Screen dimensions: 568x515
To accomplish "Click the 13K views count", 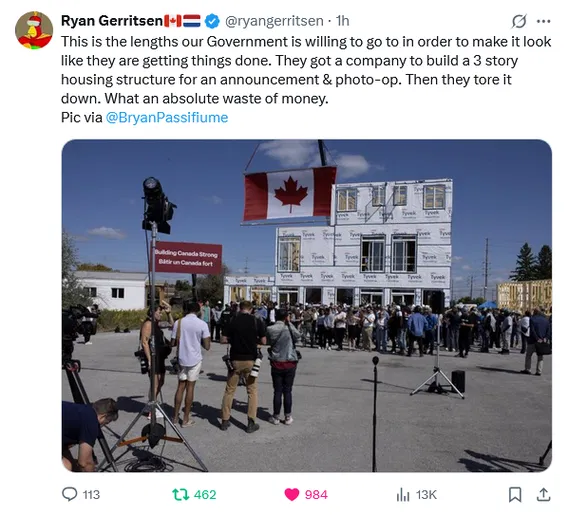I will tap(426, 494).
